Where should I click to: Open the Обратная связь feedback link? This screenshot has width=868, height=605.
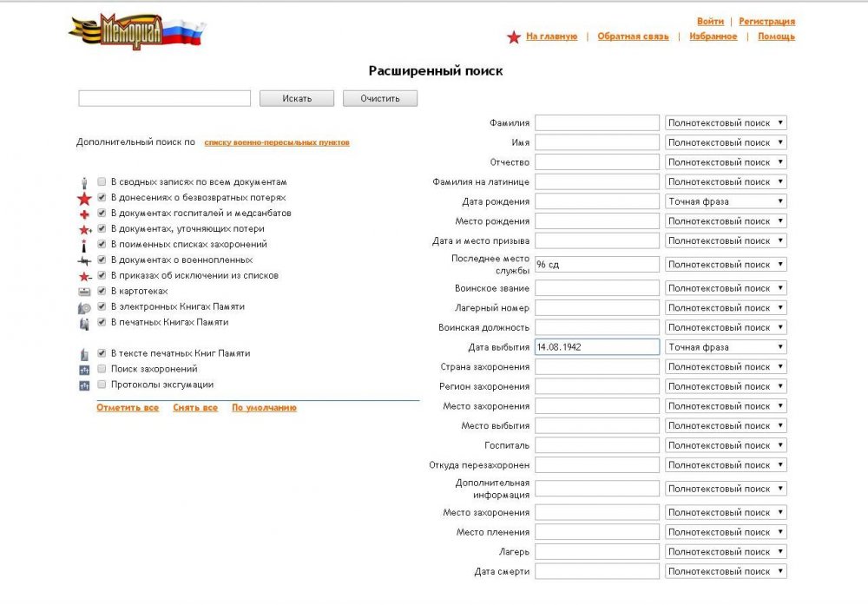tap(633, 36)
